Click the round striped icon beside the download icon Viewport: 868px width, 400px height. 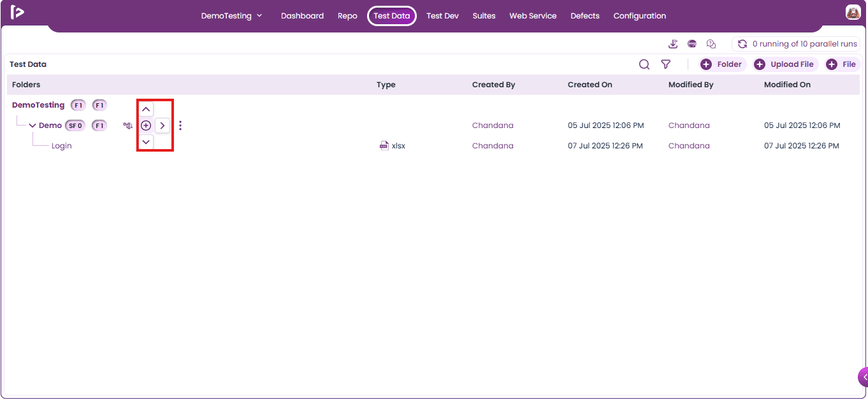coord(692,44)
